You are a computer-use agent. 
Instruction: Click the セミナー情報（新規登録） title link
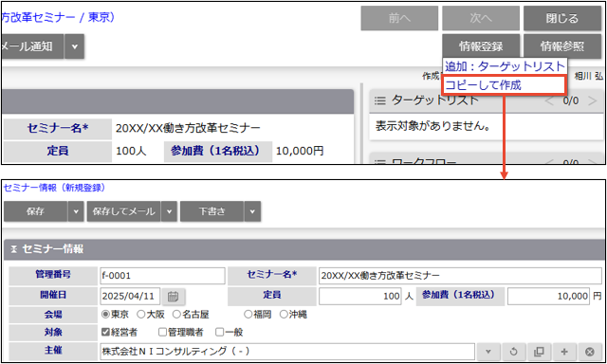tap(55, 188)
